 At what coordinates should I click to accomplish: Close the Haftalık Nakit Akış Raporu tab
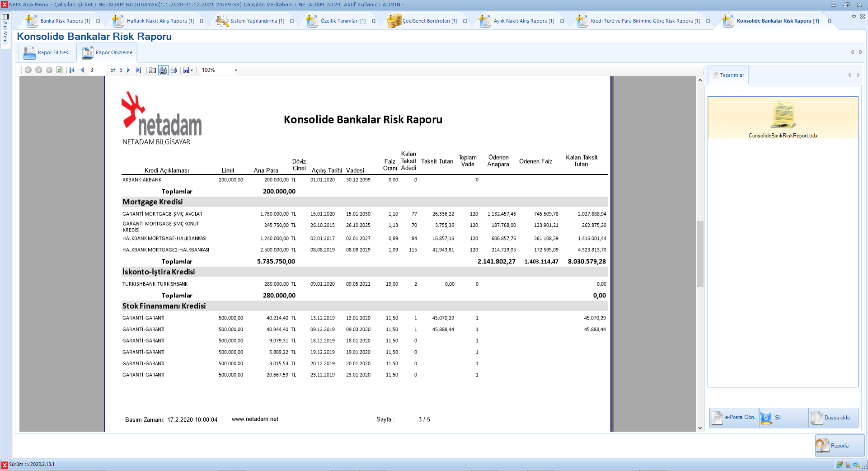pyautogui.click(x=202, y=21)
